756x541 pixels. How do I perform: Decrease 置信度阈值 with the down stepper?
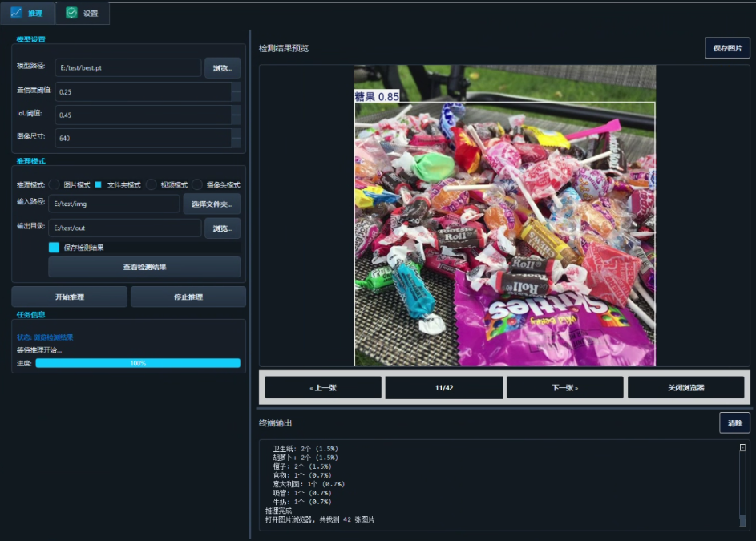pyautogui.click(x=236, y=96)
